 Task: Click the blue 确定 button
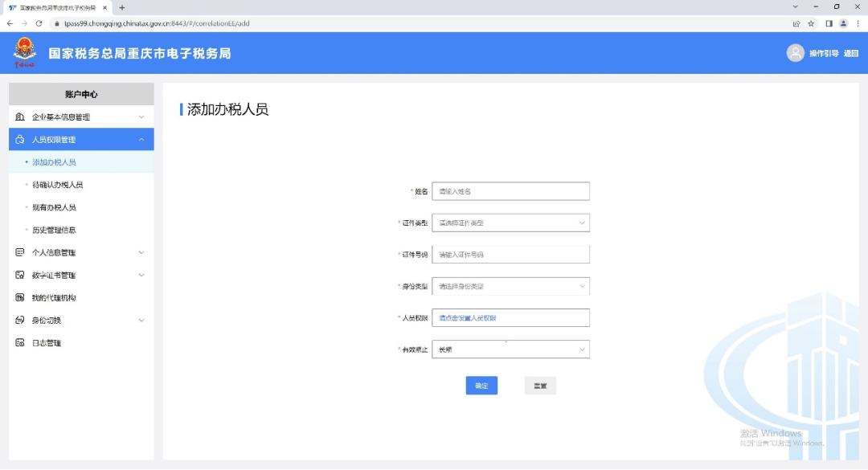481,386
